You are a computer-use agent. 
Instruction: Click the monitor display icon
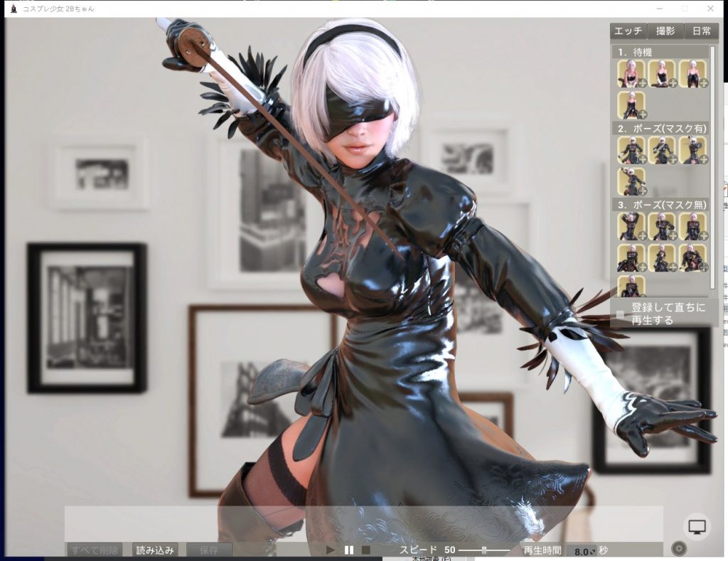tap(697, 527)
